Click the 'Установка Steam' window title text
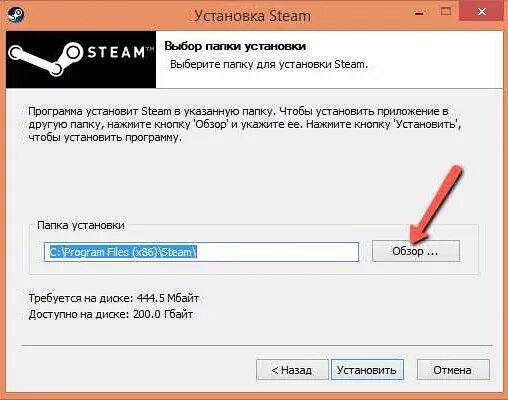The image size is (508, 400). [x=252, y=16]
